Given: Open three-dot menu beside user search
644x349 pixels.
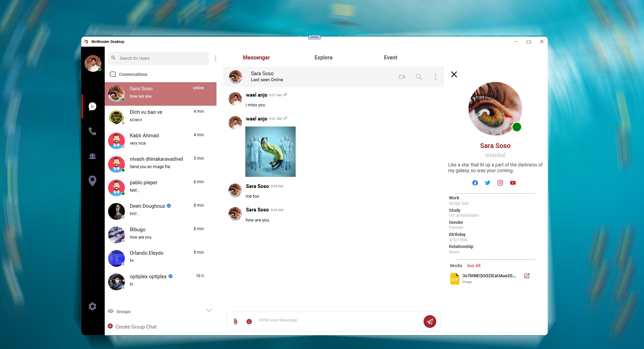Looking at the screenshot, I should tap(215, 58).
